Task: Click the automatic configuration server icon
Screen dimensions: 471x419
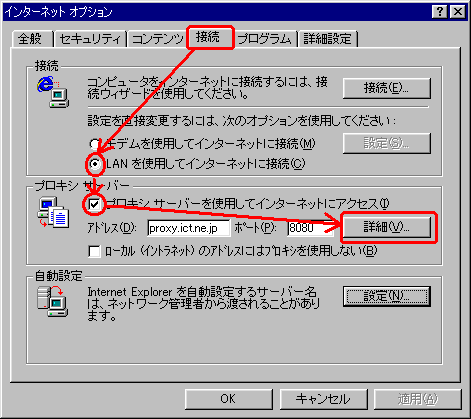Action: point(53,301)
